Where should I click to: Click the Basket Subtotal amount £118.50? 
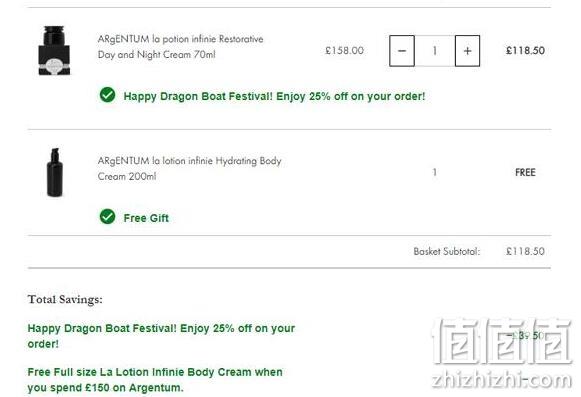[525, 252]
